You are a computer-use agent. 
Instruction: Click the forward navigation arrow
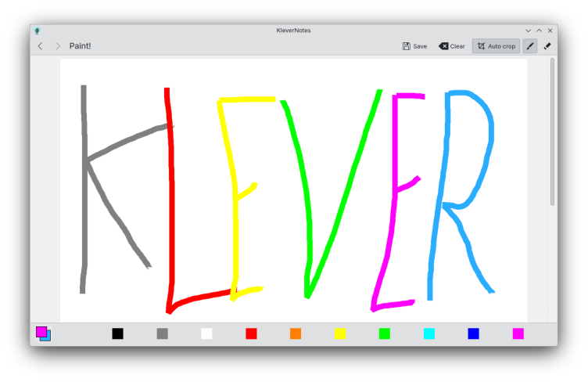tap(58, 46)
